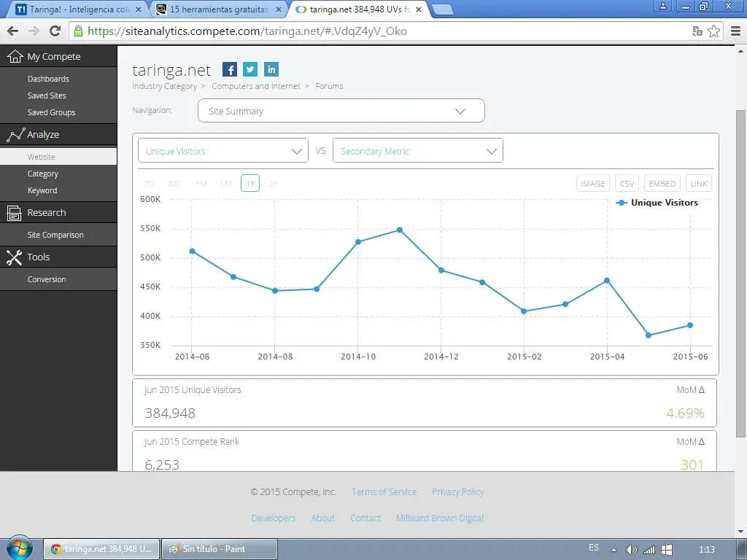Click the Tools wrench icon in sidebar

[15, 257]
